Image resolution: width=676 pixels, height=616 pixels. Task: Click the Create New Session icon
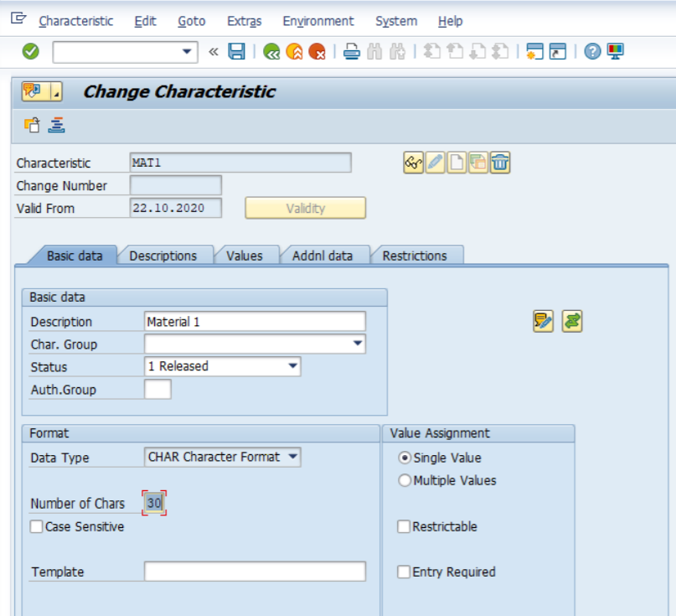[x=534, y=52]
